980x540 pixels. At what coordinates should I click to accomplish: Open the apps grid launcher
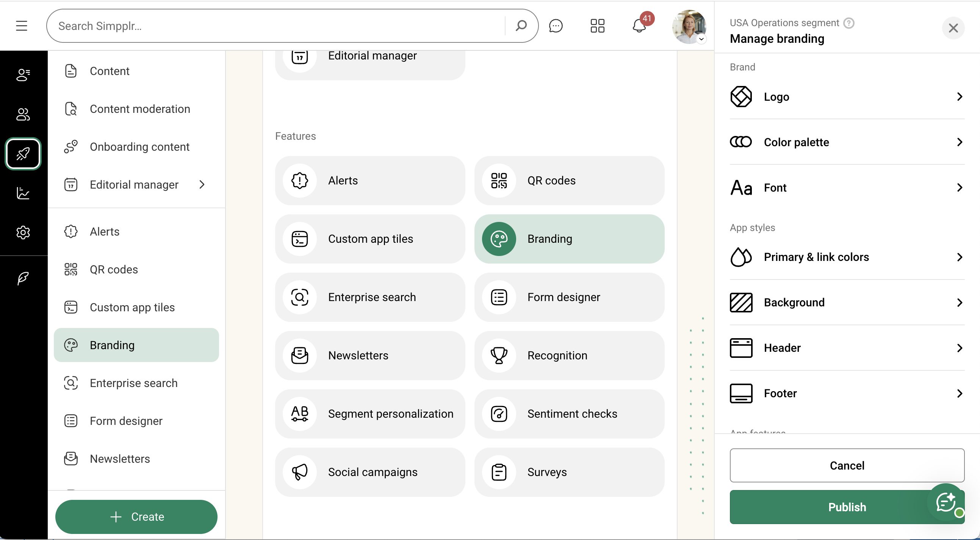(x=597, y=26)
